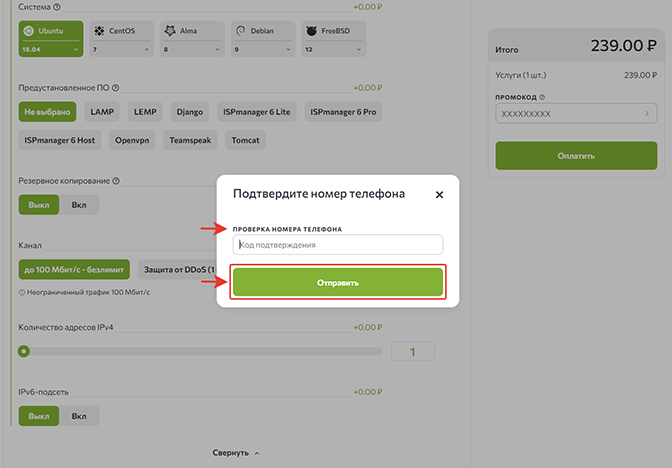
Task: Click the Ubuntu logo icon
Action: coord(29,32)
